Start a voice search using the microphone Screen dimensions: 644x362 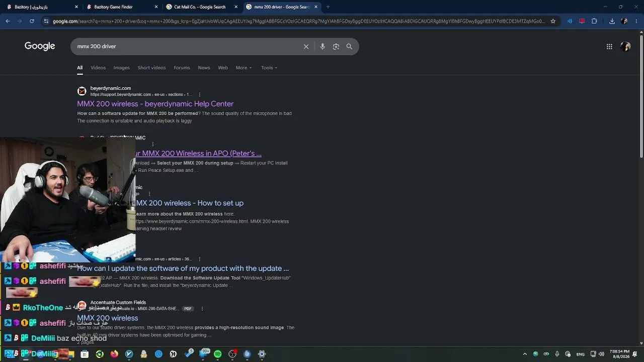(323, 46)
